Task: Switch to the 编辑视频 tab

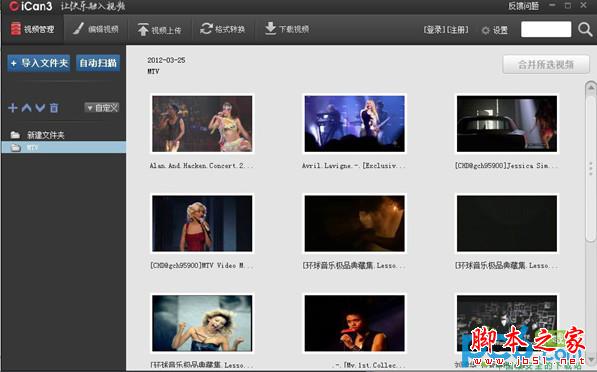Action: (96, 29)
